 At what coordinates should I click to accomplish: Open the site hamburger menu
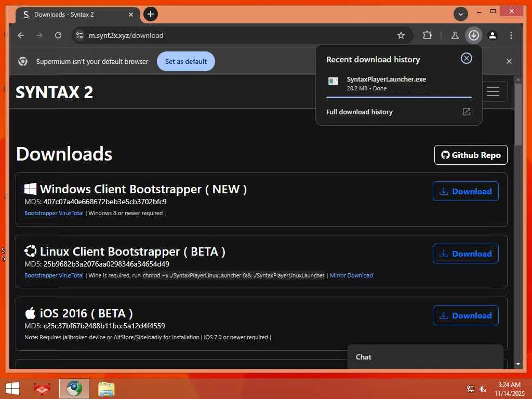493,91
